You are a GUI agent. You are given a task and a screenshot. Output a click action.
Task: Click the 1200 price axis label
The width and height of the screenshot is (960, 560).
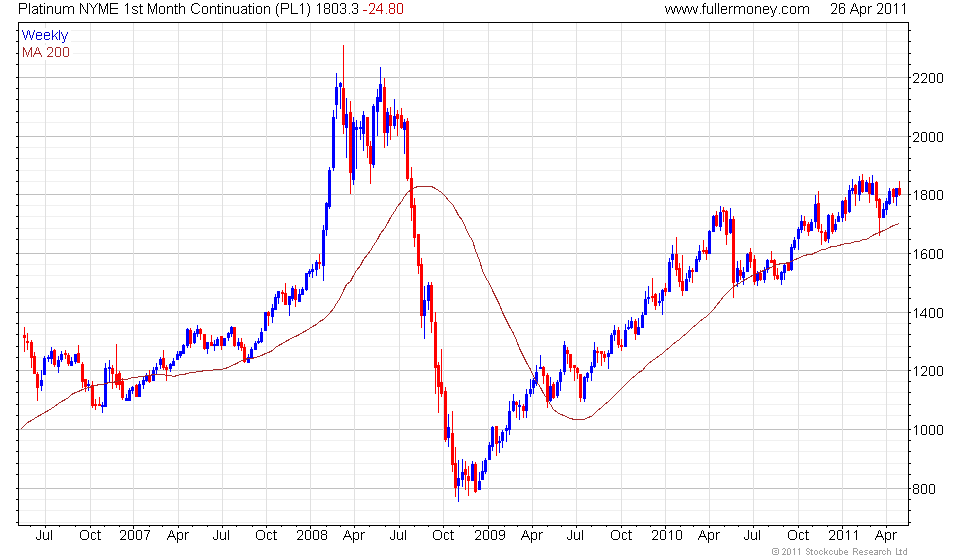coord(928,371)
